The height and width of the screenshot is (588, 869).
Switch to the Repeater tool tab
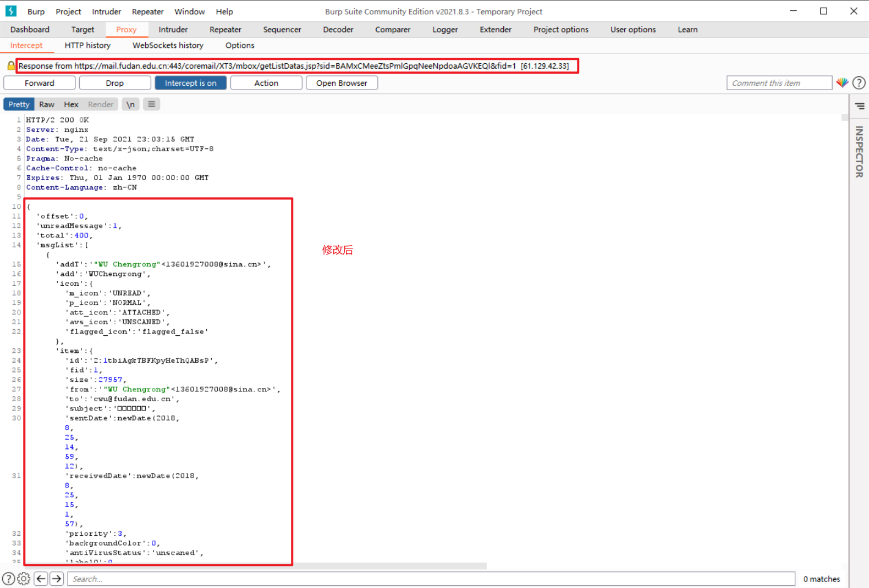(x=226, y=30)
